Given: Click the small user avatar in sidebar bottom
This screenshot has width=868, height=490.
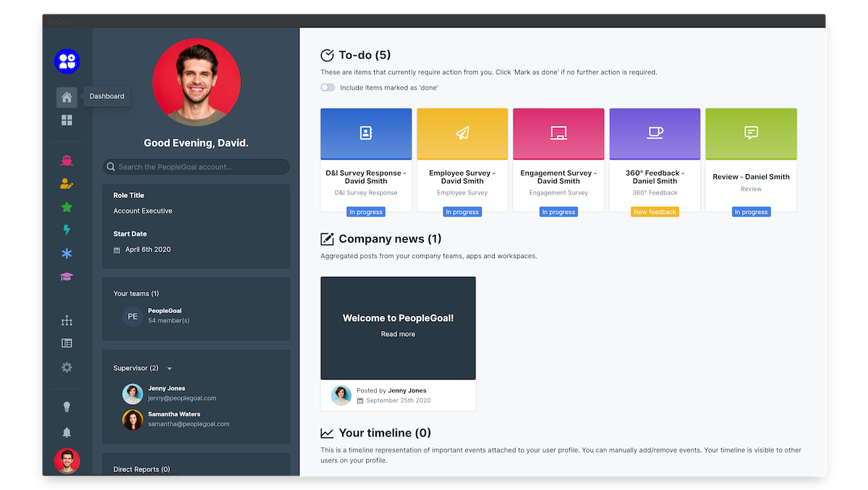Looking at the screenshot, I should (x=67, y=461).
